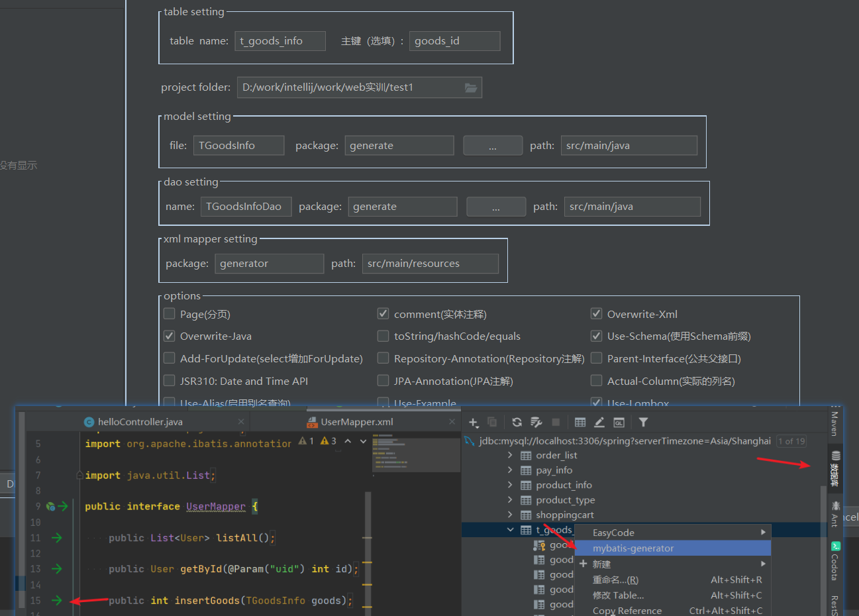This screenshot has width=859, height=616.
Task: Click model package browse button
Action: 493,146
